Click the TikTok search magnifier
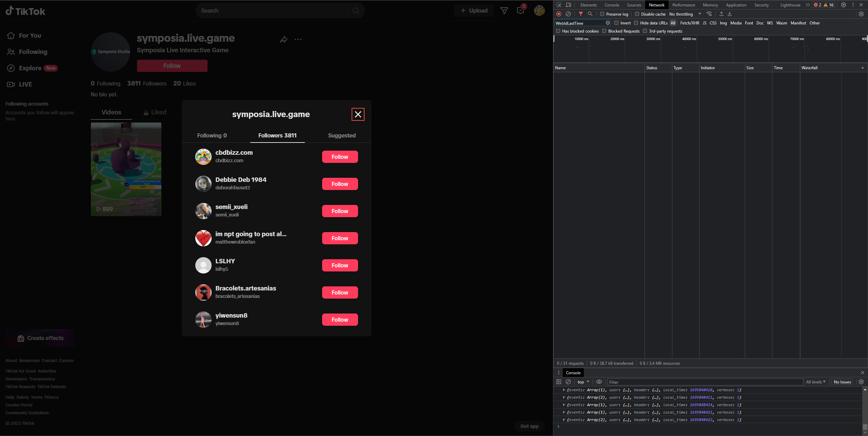The width and height of the screenshot is (868, 436). (356, 11)
